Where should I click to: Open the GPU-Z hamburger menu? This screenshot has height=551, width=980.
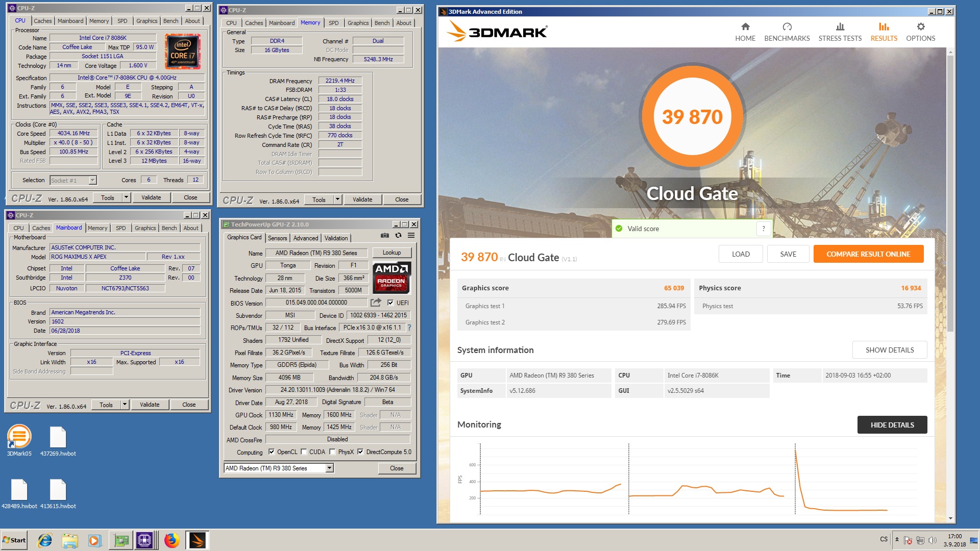coord(411,236)
